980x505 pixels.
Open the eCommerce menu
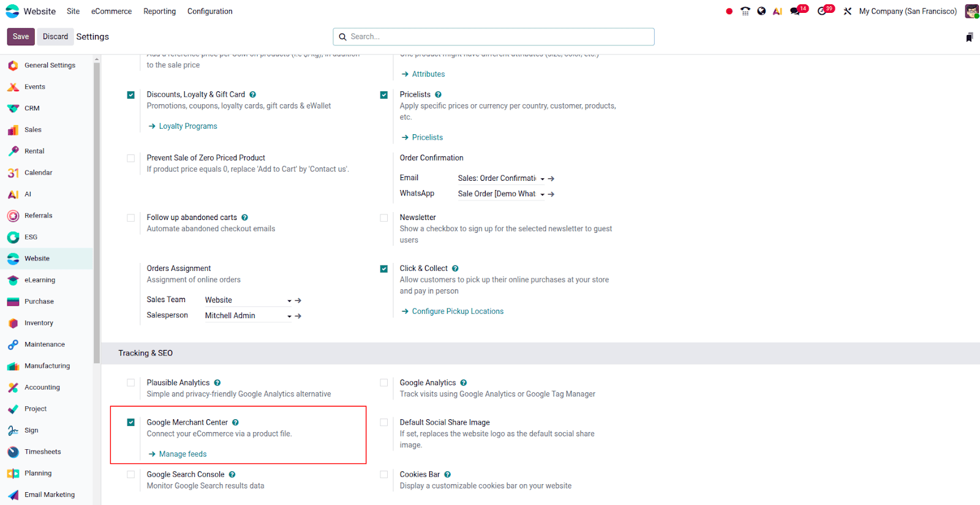[111, 11]
